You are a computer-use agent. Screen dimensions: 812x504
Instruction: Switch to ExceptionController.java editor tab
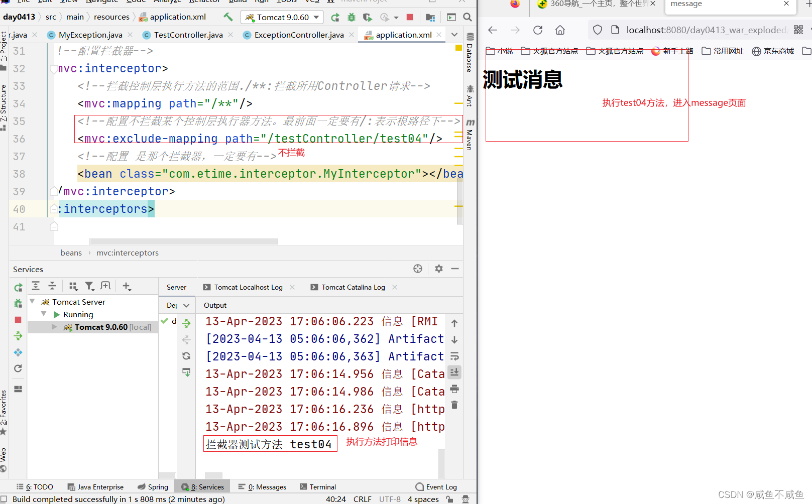[x=299, y=35]
